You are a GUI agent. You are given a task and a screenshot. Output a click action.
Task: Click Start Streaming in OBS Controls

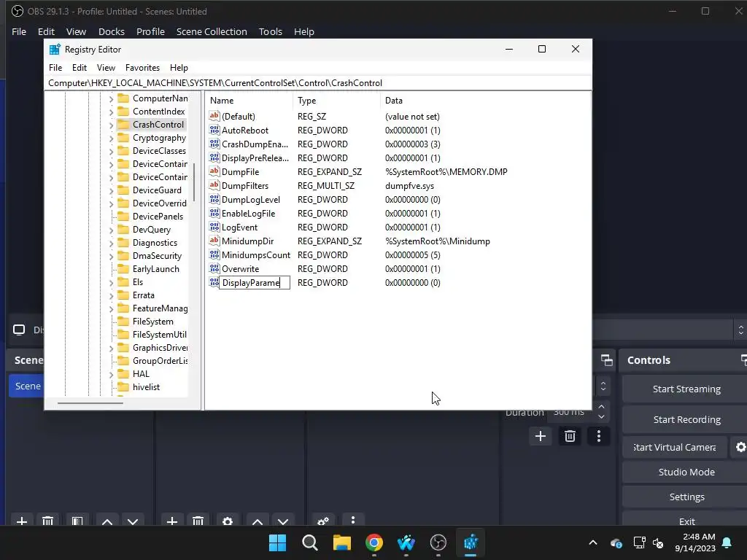click(x=686, y=389)
